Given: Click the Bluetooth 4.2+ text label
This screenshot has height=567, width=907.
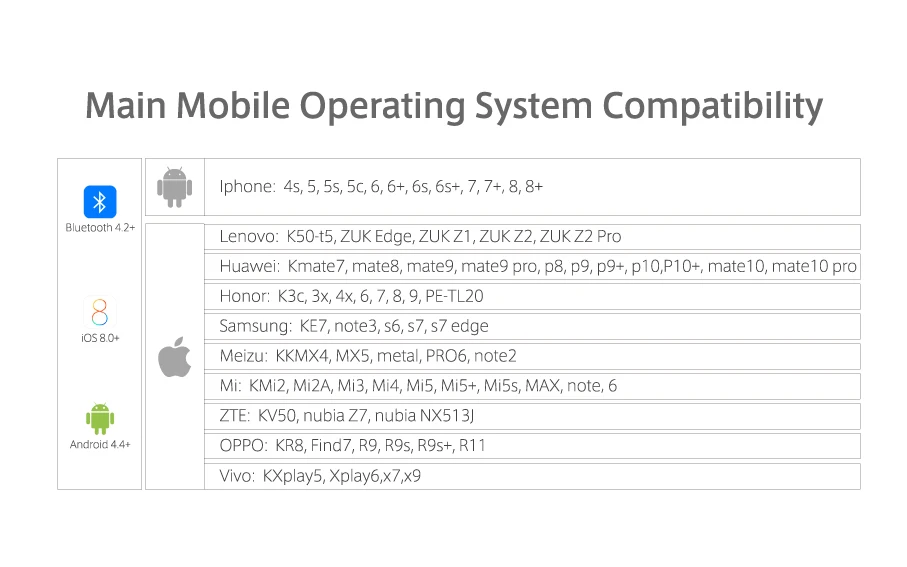Looking at the screenshot, I should [x=100, y=228].
